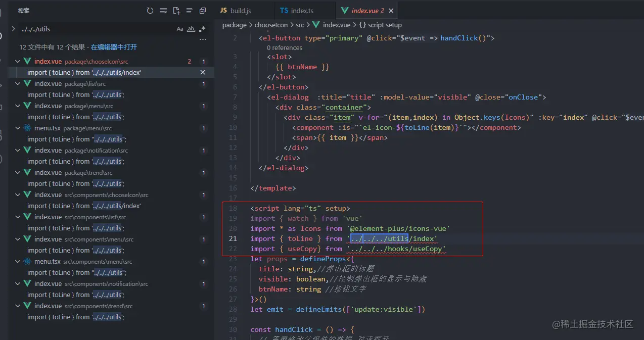Collapse index.vue package\list\src result group
The width and height of the screenshot is (644, 340).
click(18, 83)
